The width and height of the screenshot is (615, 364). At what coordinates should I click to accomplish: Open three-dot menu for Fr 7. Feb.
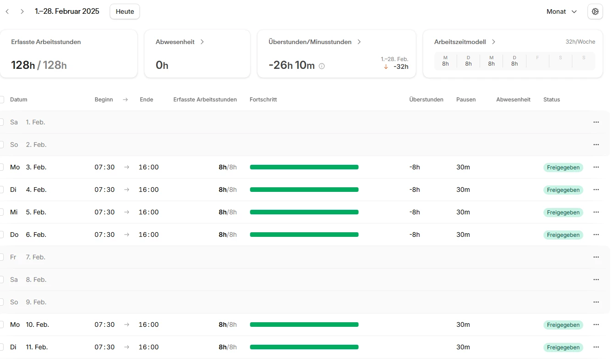[596, 257]
